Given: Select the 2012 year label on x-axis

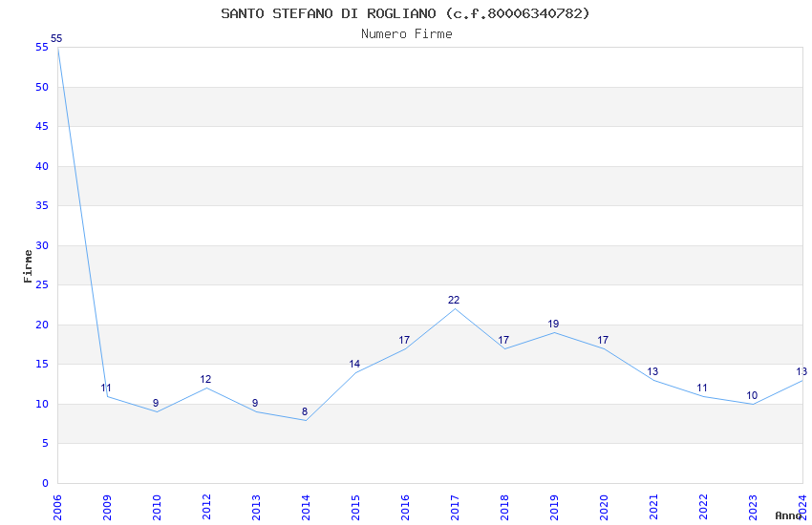Looking at the screenshot, I should (206, 507).
